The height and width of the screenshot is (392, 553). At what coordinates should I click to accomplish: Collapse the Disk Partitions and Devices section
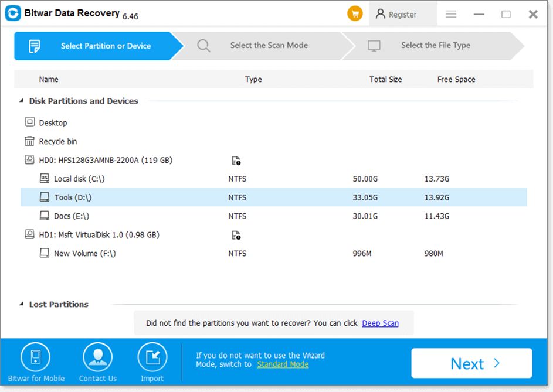pos(21,101)
